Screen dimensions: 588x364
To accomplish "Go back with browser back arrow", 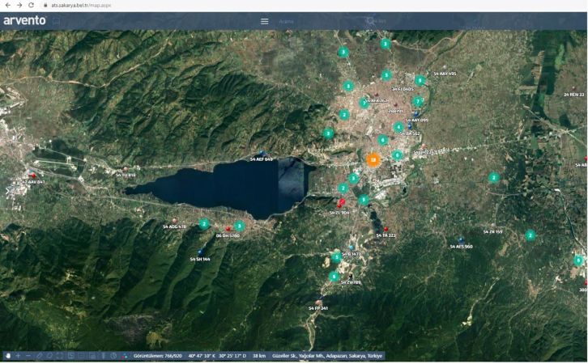I will (8, 5).
